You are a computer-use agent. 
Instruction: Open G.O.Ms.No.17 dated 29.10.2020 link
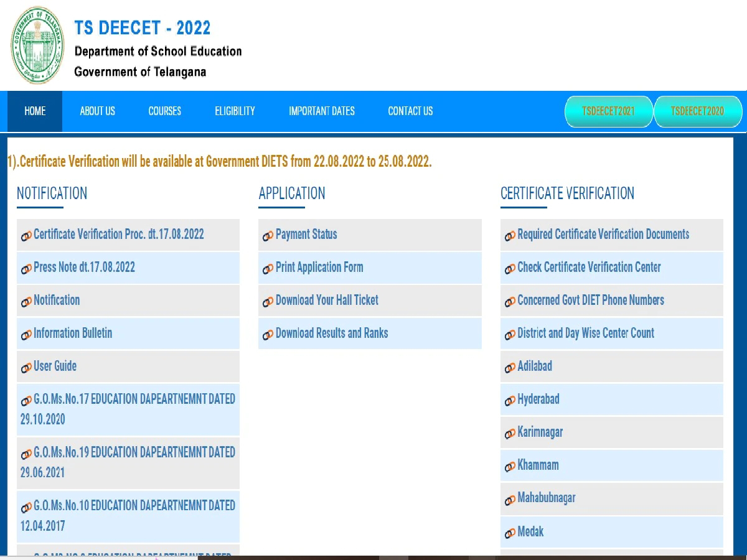[x=128, y=409]
